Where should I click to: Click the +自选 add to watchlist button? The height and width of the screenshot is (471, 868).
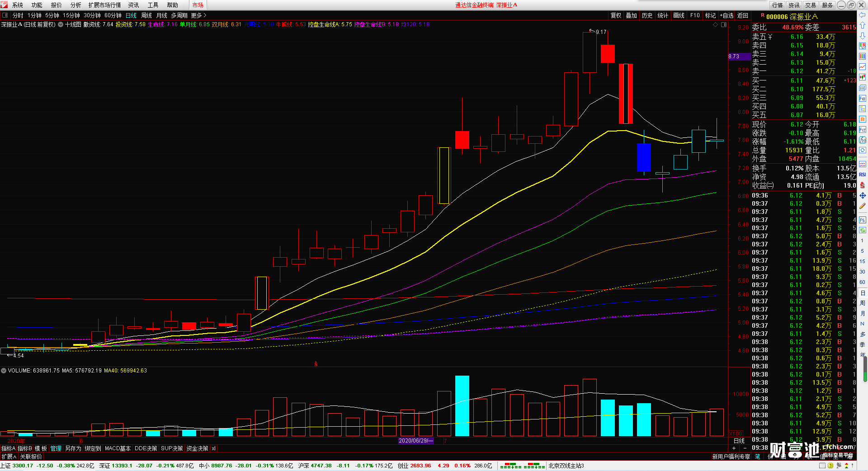click(726, 15)
